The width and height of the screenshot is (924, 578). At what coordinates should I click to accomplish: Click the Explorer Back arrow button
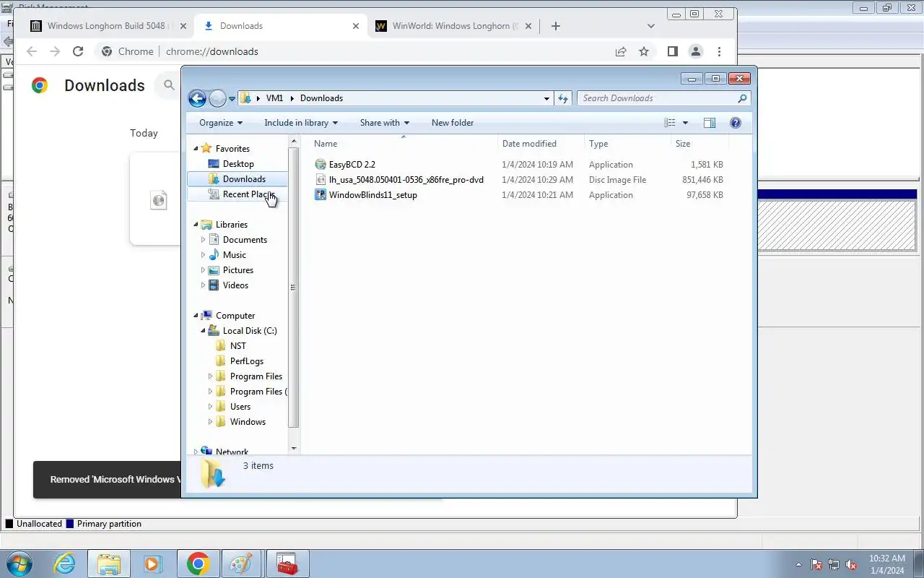click(x=197, y=98)
